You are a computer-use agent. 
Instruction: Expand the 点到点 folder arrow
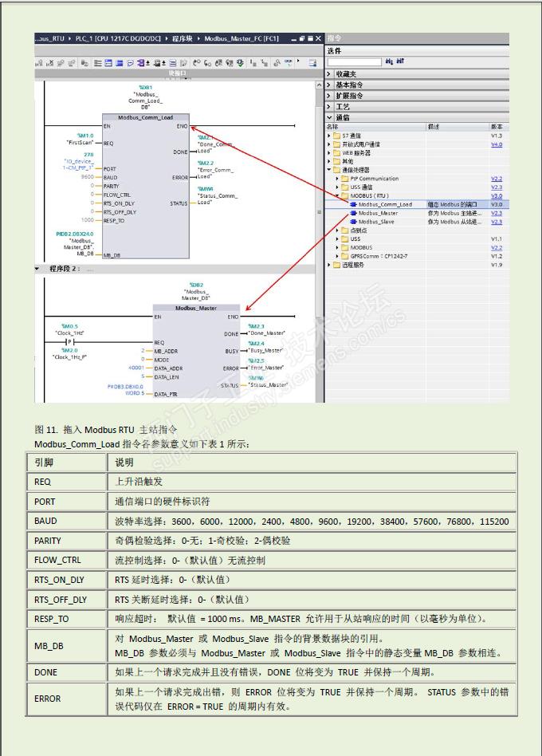point(337,230)
